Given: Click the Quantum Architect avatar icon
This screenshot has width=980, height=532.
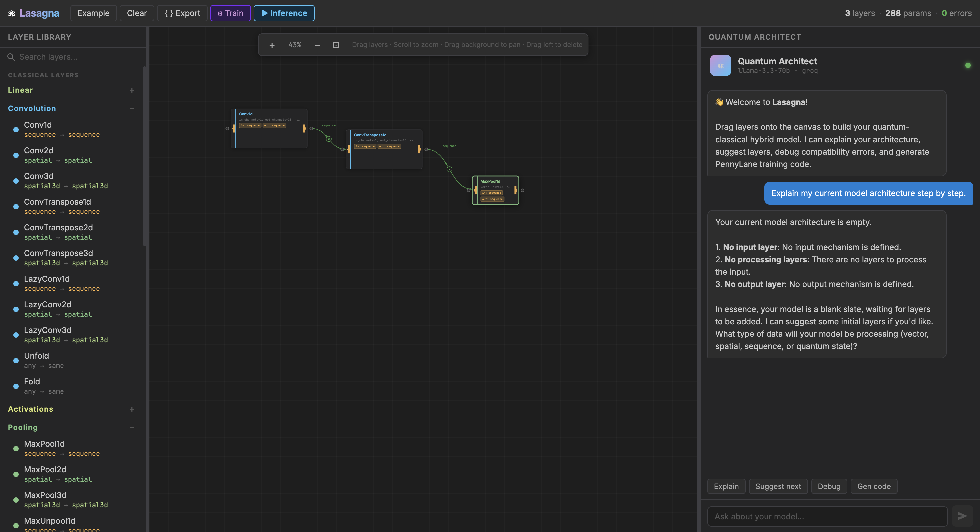Looking at the screenshot, I should [720, 65].
